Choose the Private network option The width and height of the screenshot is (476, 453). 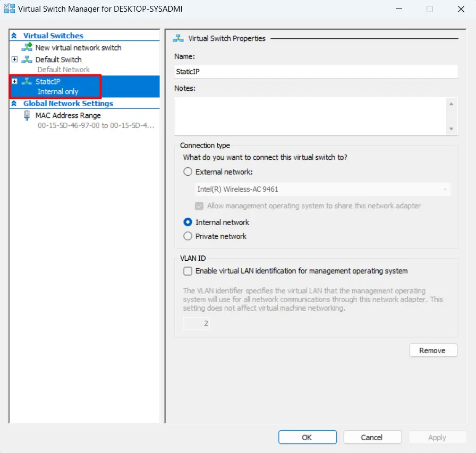pyautogui.click(x=188, y=236)
